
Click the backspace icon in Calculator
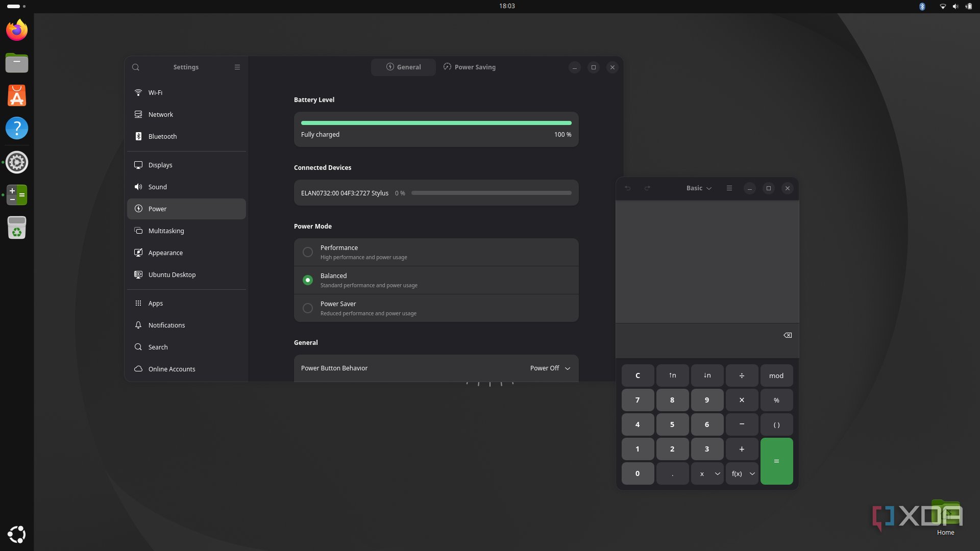[x=788, y=335]
